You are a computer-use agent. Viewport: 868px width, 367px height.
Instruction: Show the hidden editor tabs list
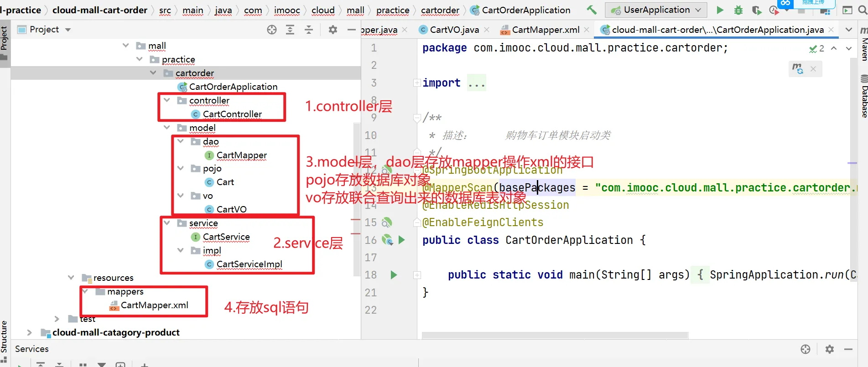point(848,30)
